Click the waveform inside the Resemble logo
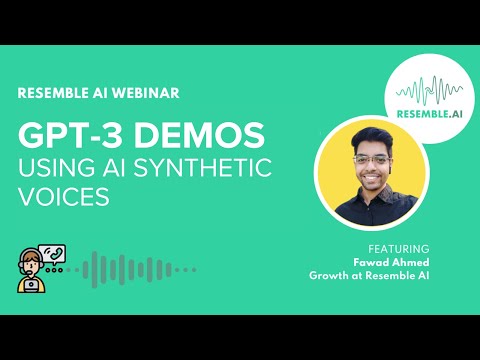 429,91
